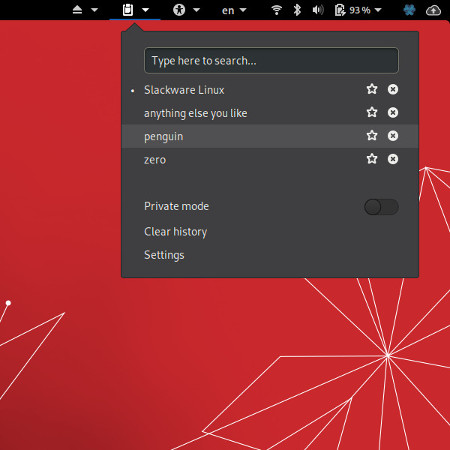Favorite the 'Slackware Linux' entry with star
Viewport: 450px width, 450px height.
tap(372, 89)
